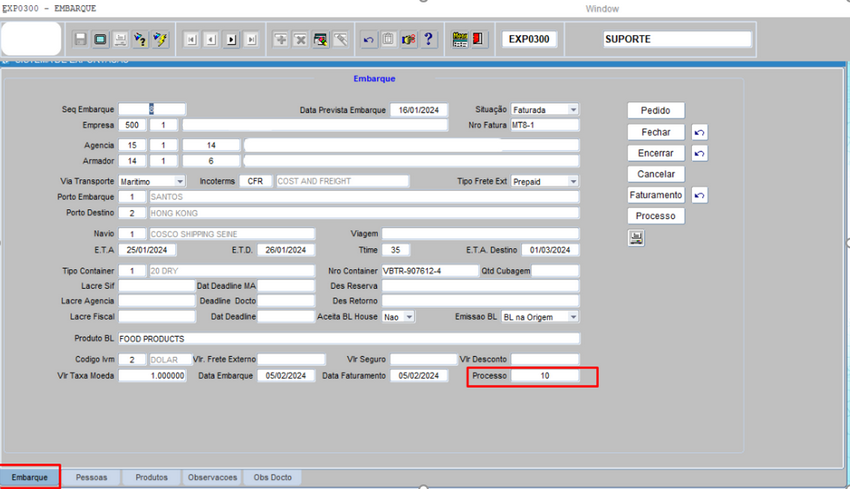Expand the Via Transporte dropdown

180,181
